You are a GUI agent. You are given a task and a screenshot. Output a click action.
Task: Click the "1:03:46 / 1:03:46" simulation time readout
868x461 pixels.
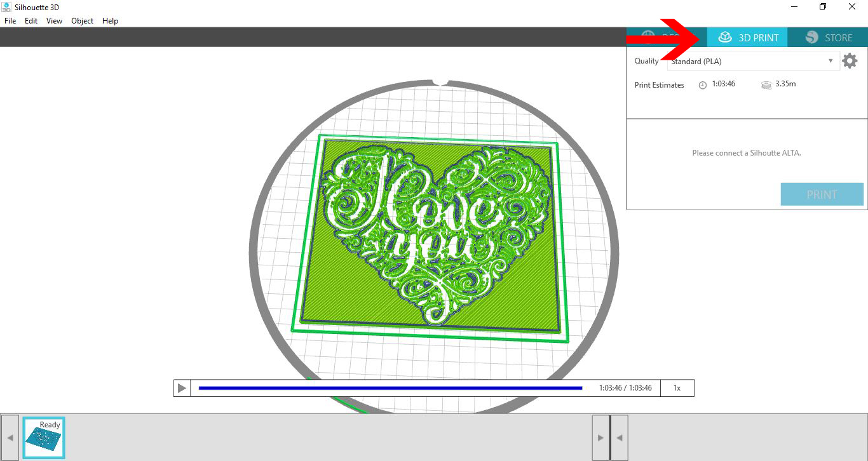click(625, 388)
